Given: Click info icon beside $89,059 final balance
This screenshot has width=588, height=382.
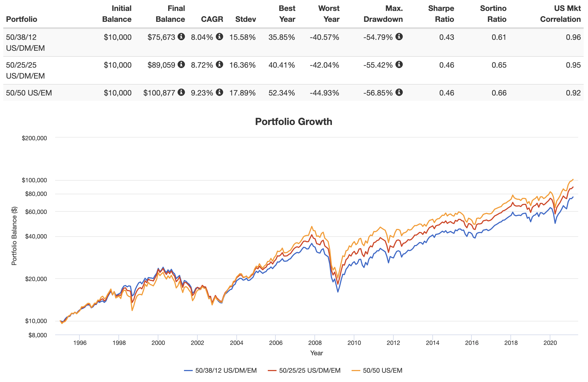Looking at the screenshot, I should (x=181, y=64).
